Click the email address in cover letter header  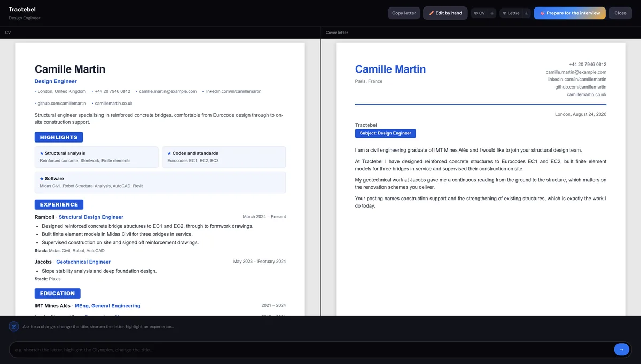(576, 72)
